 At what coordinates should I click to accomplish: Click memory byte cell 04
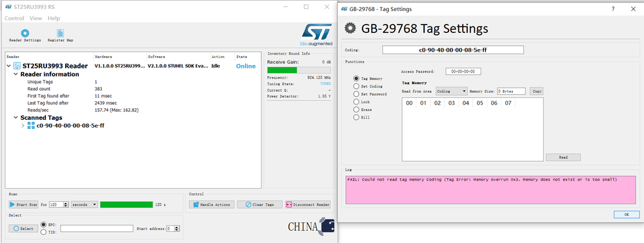(466, 103)
